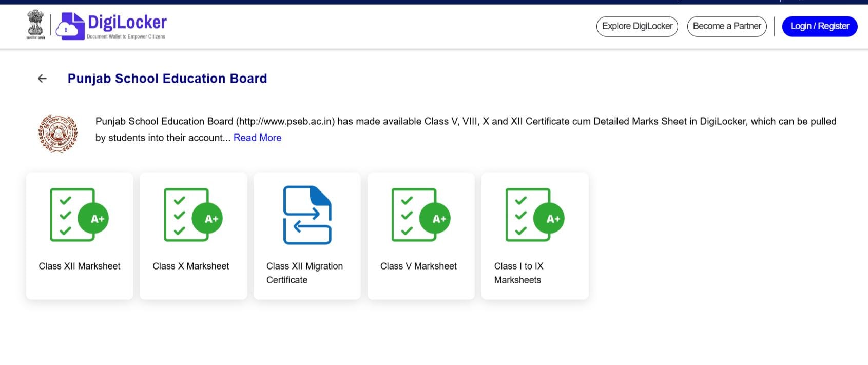
Task: Select the Class XII Marksheet icon
Action: (80, 215)
